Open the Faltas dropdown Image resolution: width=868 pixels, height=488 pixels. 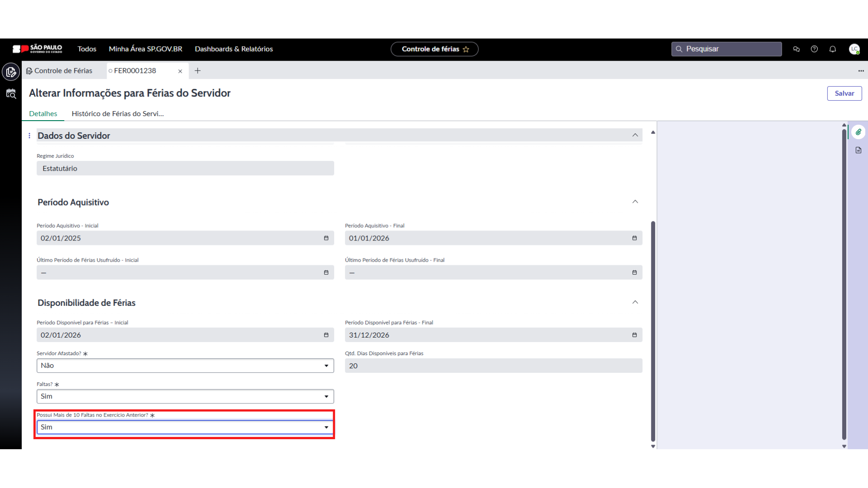pos(185,396)
